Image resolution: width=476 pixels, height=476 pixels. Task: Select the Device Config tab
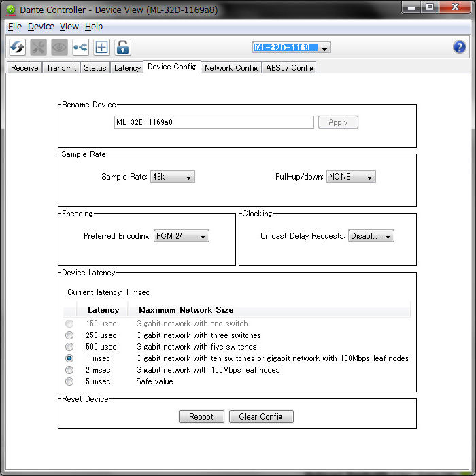(172, 67)
